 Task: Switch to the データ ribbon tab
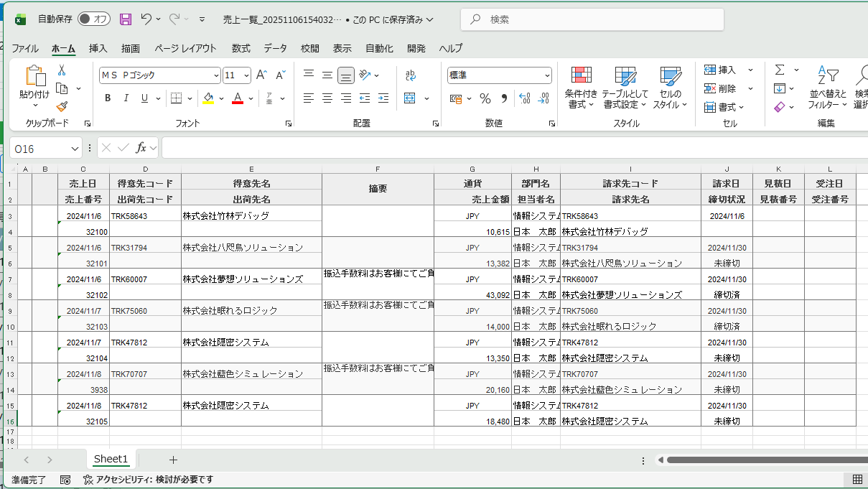pyautogui.click(x=275, y=49)
